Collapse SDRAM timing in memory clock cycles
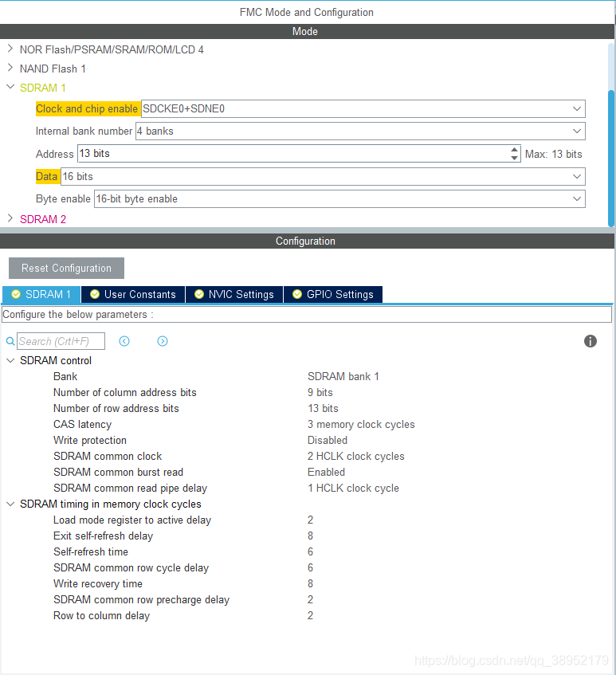 [x=10, y=504]
